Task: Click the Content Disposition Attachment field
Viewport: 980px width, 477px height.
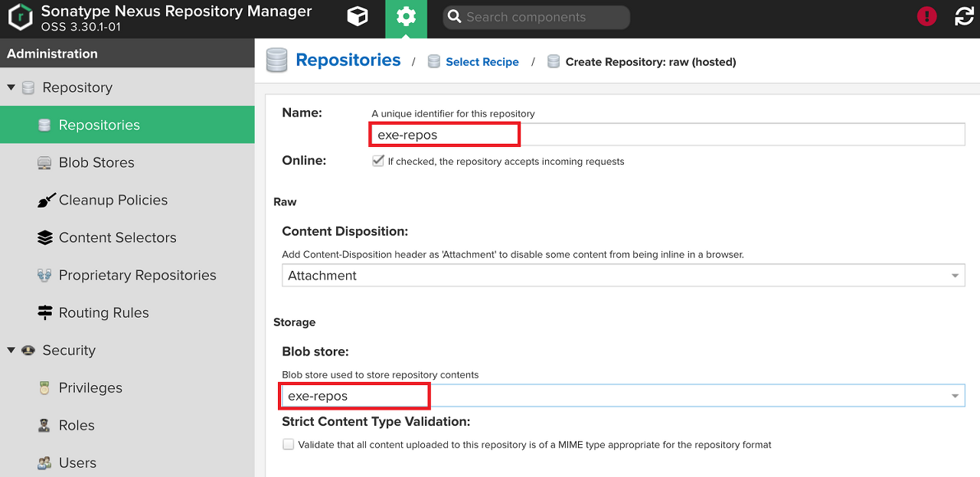Action: point(623,276)
